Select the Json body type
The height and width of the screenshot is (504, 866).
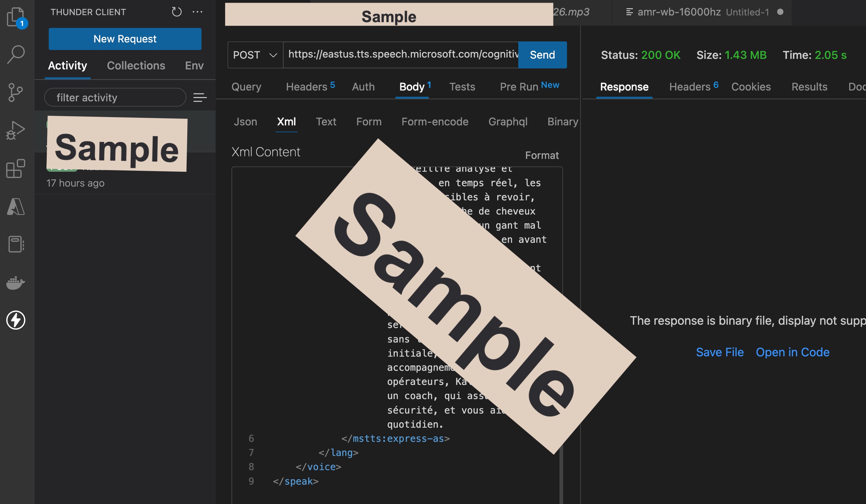coord(245,121)
